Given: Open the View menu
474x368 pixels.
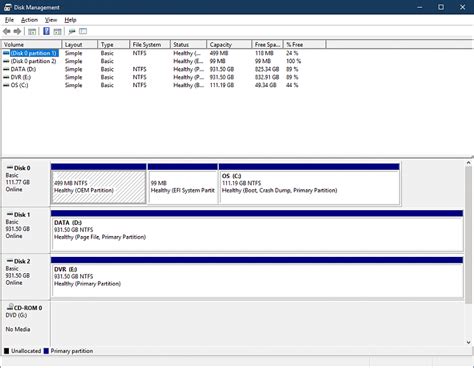Looking at the screenshot, I should pyautogui.click(x=51, y=20).
